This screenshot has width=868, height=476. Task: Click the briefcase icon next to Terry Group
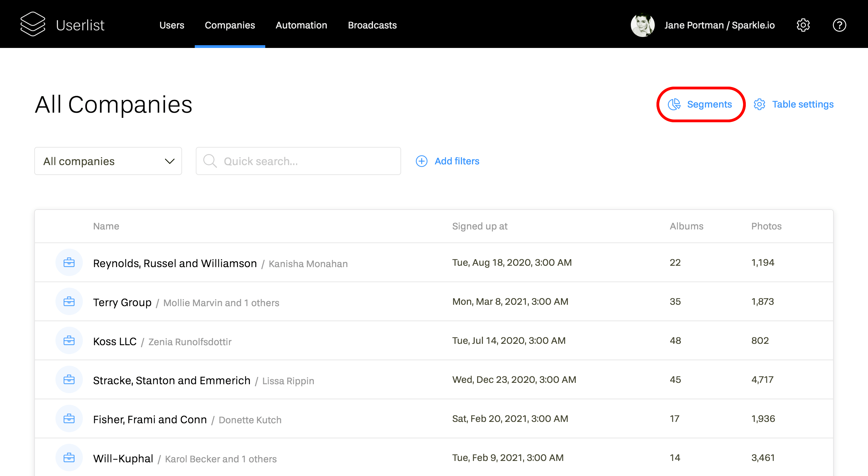(69, 301)
